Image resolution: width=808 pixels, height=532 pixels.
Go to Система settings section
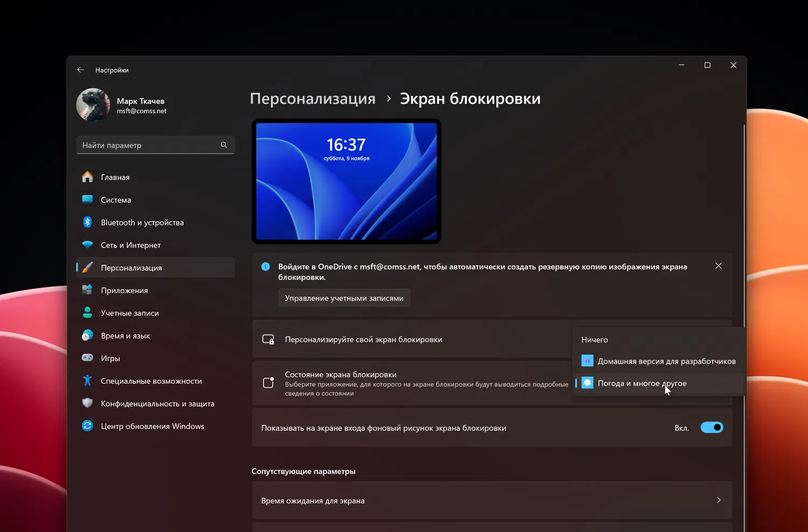point(155,200)
